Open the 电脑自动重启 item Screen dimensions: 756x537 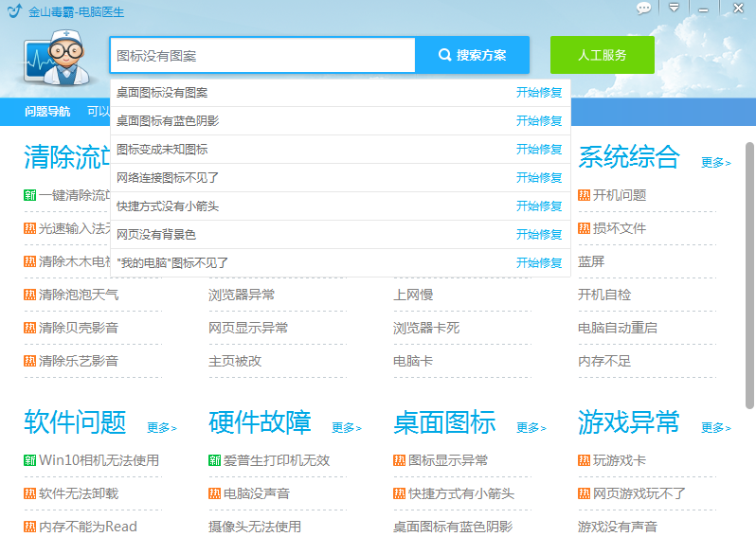point(618,328)
